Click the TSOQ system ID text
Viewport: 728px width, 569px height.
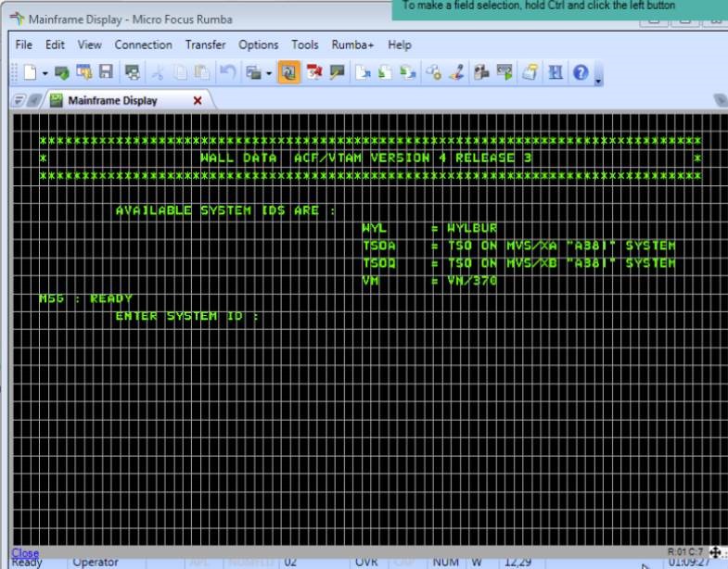tap(379, 263)
